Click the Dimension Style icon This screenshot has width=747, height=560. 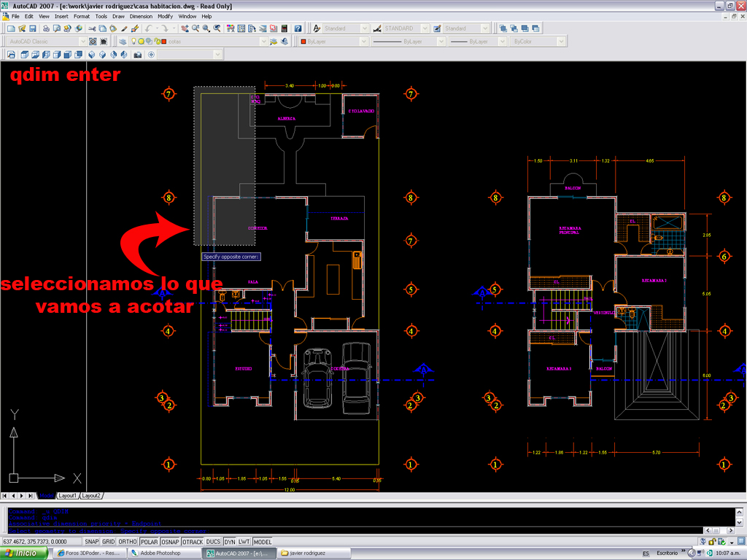point(377,28)
